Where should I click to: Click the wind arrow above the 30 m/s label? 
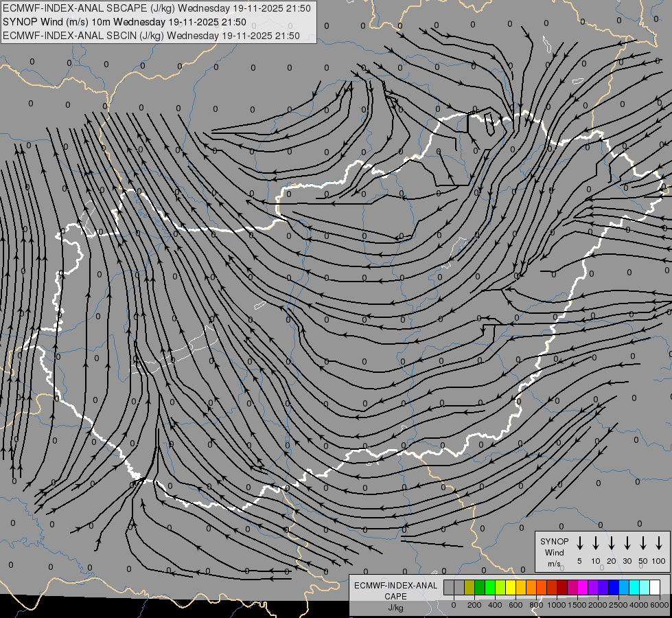point(627,543)
